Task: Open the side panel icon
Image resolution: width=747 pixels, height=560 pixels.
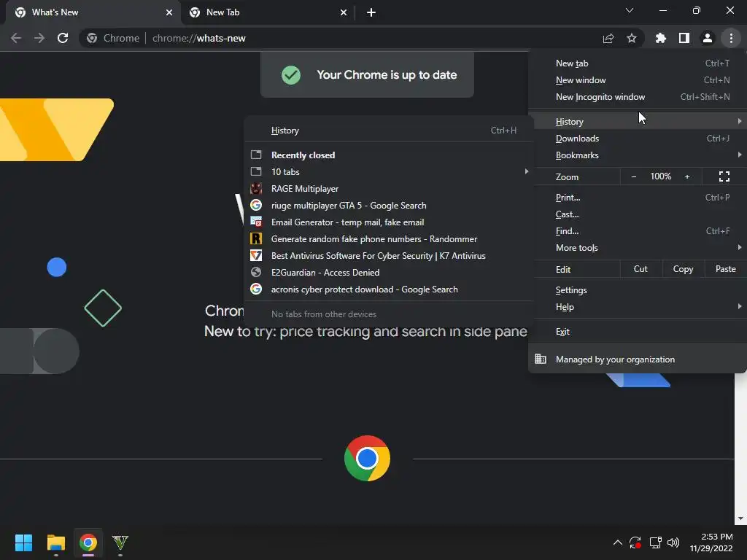Action: (x=684, y=38)
